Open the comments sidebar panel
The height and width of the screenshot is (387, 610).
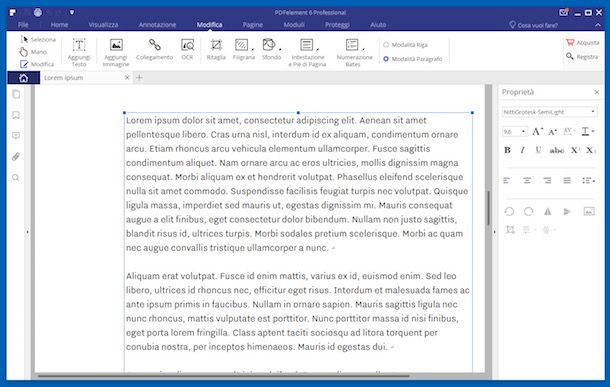pyautogui.click(x=16, y=136)
